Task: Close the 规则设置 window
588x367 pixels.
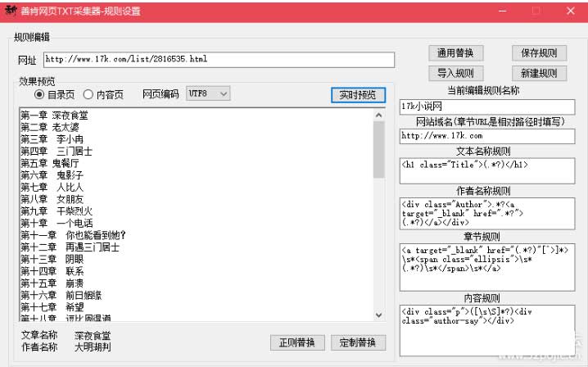Action: 570,11
